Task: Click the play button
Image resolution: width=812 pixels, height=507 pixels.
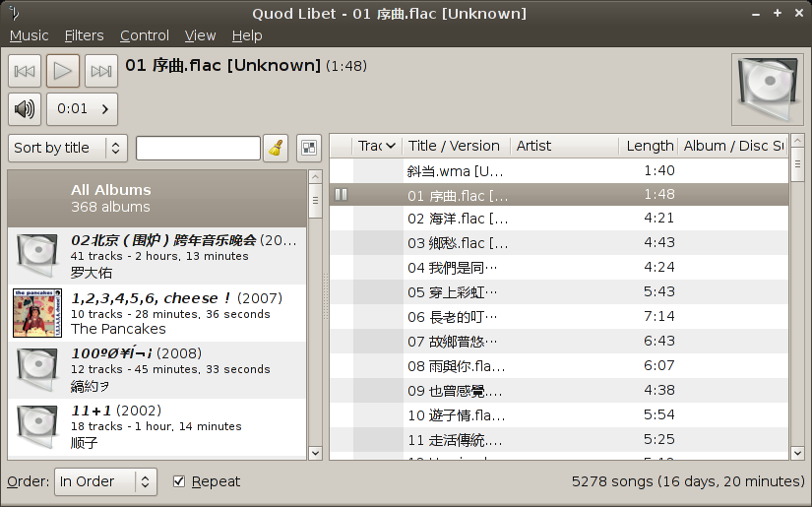Action: pos(63,71)
